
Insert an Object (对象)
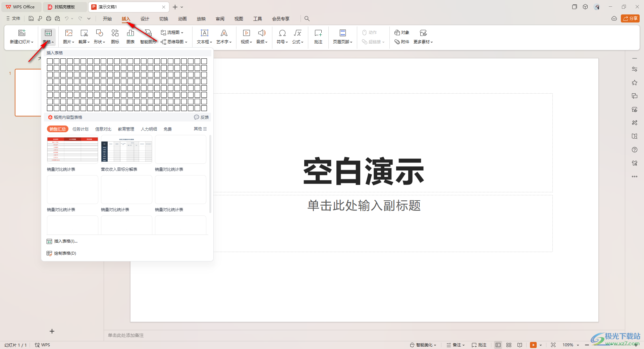point(402,33)
